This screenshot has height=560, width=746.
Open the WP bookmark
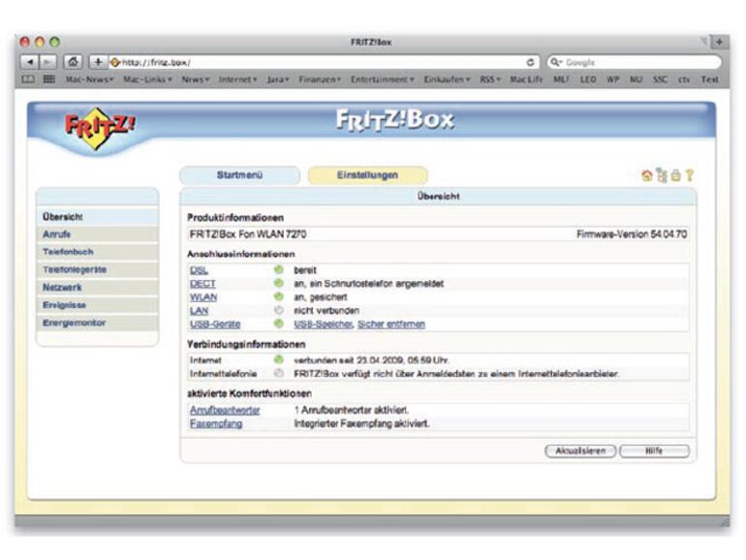click(x=612, y=79)
